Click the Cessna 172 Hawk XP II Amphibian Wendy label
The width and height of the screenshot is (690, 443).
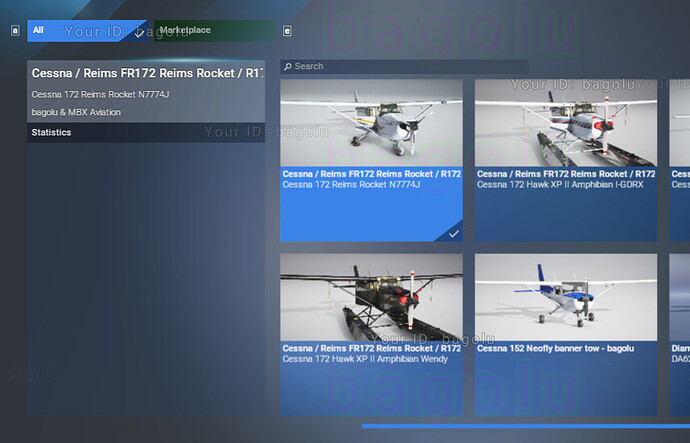pos(365,359)
